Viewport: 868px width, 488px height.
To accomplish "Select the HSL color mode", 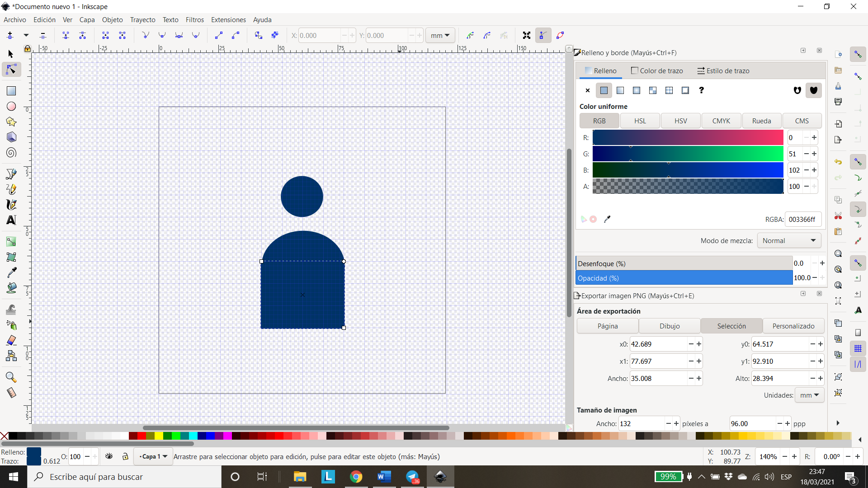I will coord(640,121).
